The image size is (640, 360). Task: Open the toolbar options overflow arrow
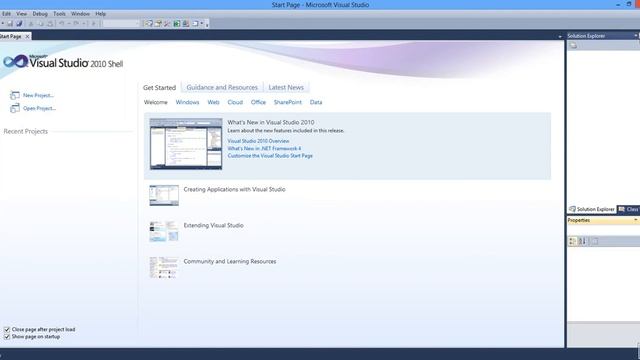tap(207, 24)
